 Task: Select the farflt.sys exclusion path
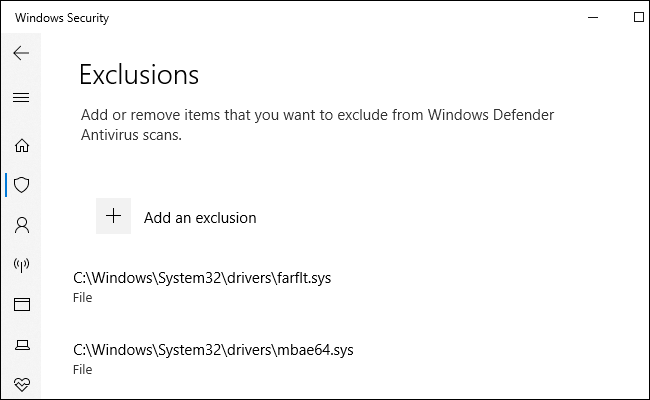coord(202,278)
